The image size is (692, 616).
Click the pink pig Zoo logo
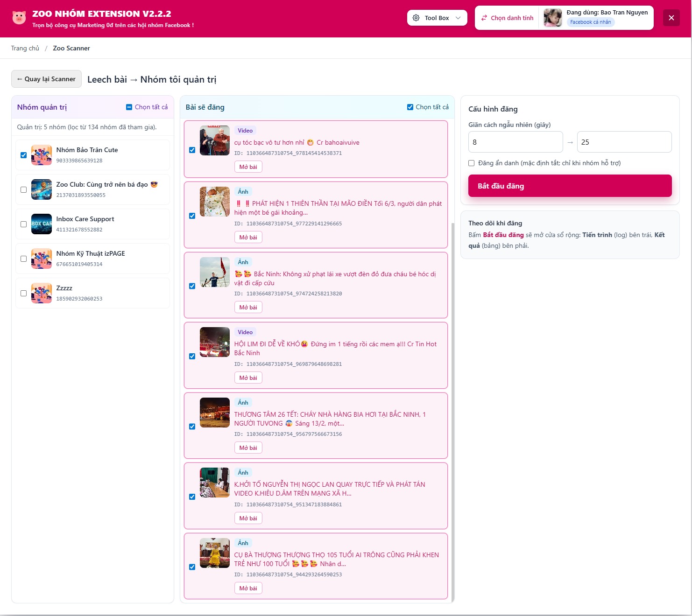[19, 18]
